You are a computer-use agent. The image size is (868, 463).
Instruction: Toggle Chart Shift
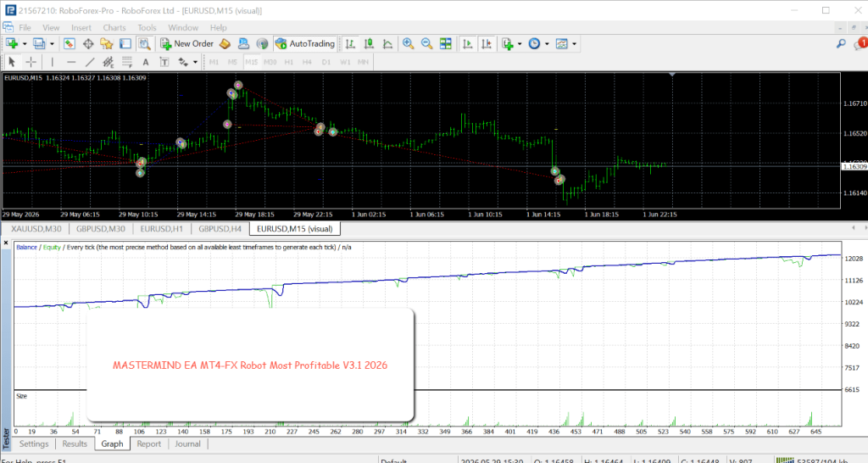pyautogui.click(x=487, y=44)
